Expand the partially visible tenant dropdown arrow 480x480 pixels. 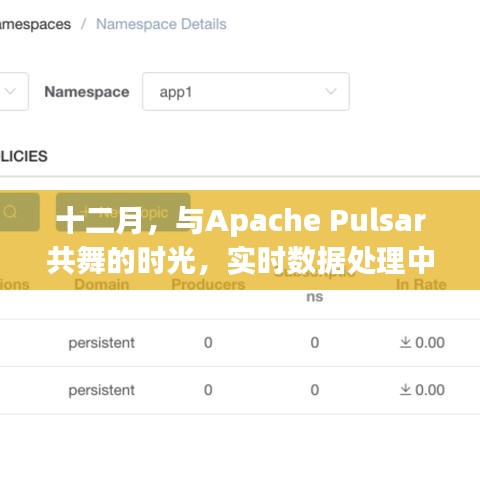pos(10,91)
